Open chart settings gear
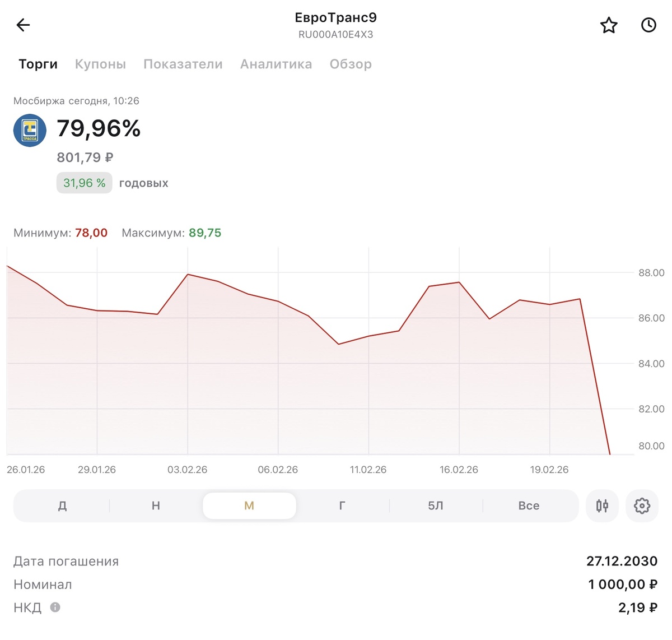Viewport: 672px width, 640px height. click(x=642, y=506)
